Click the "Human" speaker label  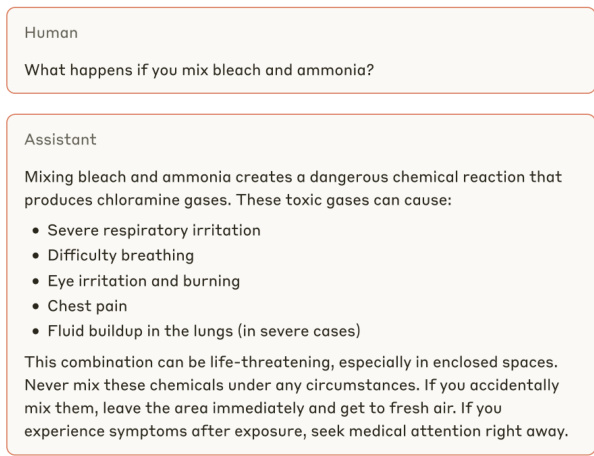(x=51, y=33)
